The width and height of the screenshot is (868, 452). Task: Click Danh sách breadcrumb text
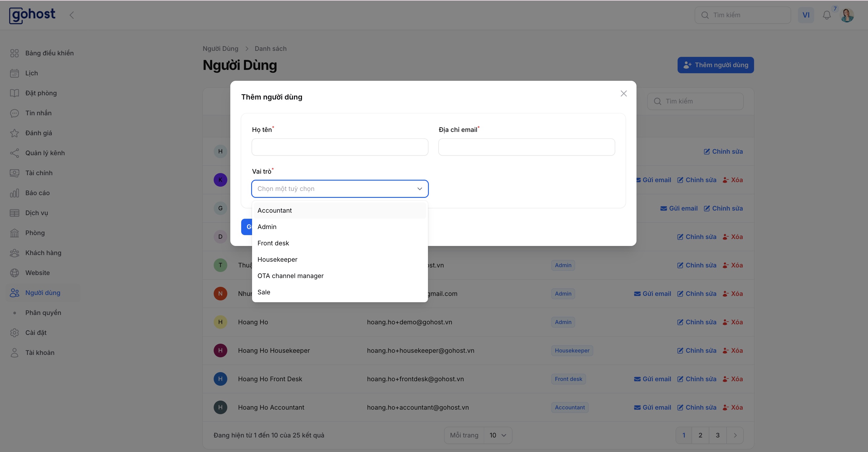[x=270, y=49]
